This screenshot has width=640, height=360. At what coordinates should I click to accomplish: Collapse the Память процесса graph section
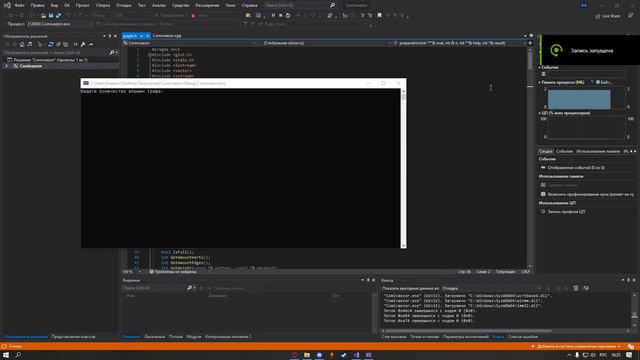(539, 82)
